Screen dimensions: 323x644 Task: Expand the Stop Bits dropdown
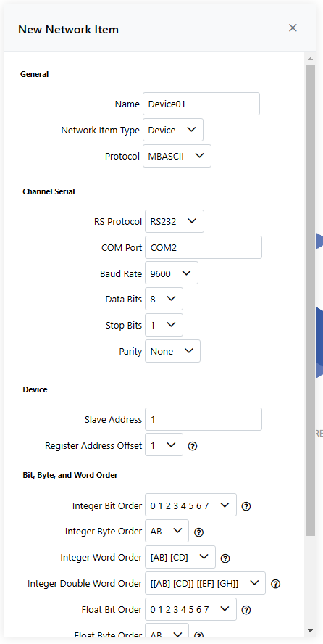click(164, 326)
